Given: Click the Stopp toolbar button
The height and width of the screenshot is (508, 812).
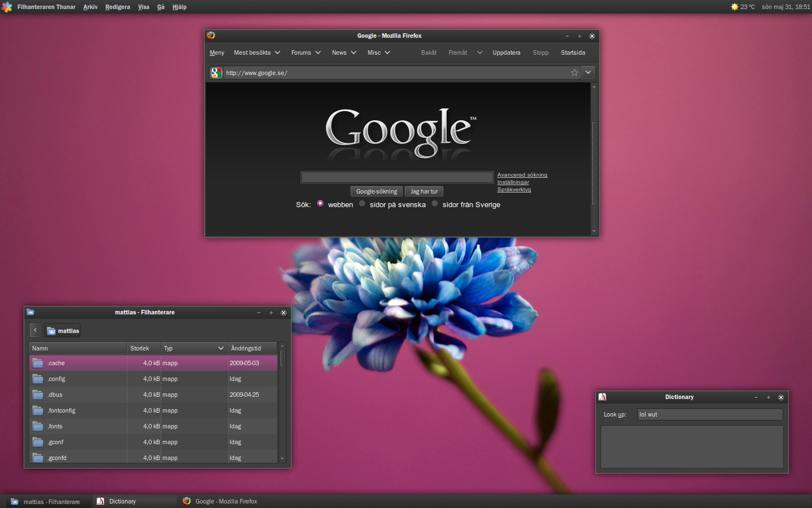Looking at the screenshot, I should pos(541,52).
